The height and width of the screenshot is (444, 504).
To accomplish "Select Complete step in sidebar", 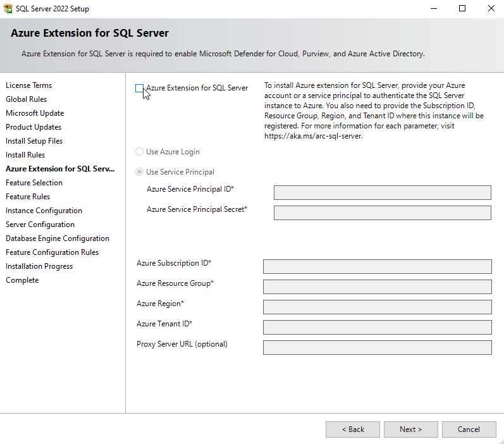I will tap(22, 280).
